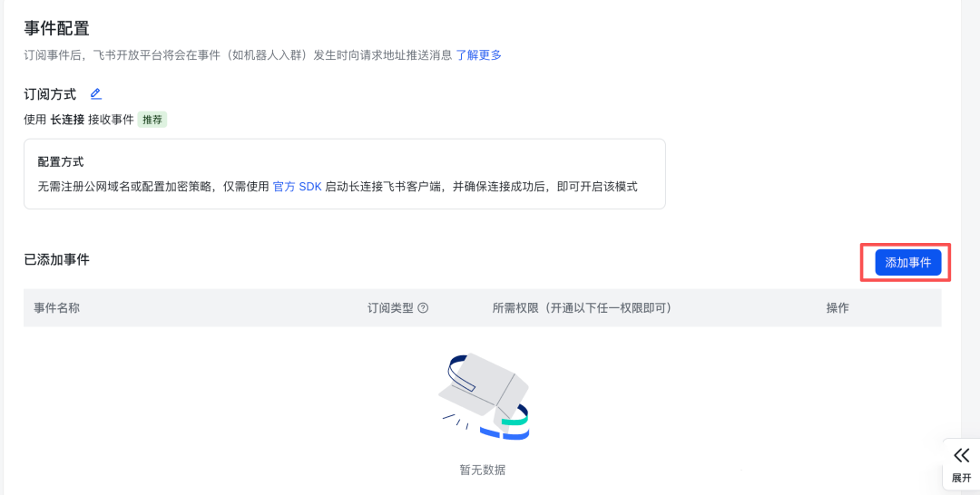Click the 所需权限 column header

582,308
